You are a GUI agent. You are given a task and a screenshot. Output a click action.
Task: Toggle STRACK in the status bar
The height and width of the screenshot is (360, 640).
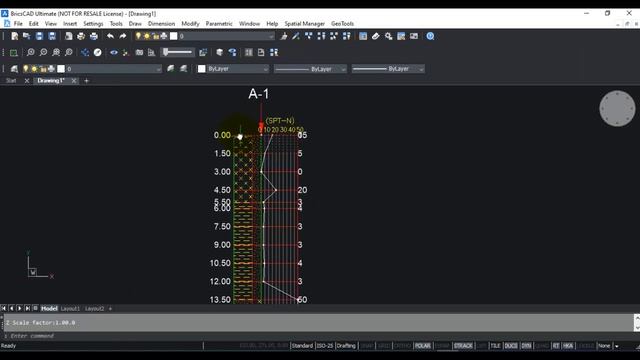463,346
